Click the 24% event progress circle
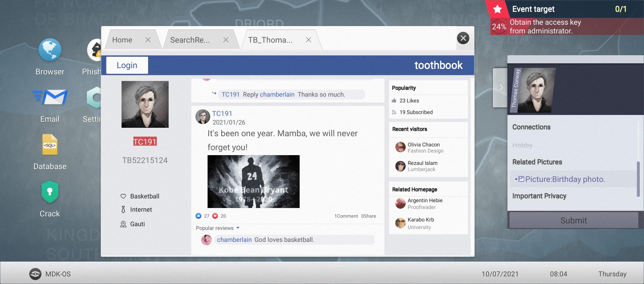The height and width of the screenshot is (284, 644). (x=499, y=27)
